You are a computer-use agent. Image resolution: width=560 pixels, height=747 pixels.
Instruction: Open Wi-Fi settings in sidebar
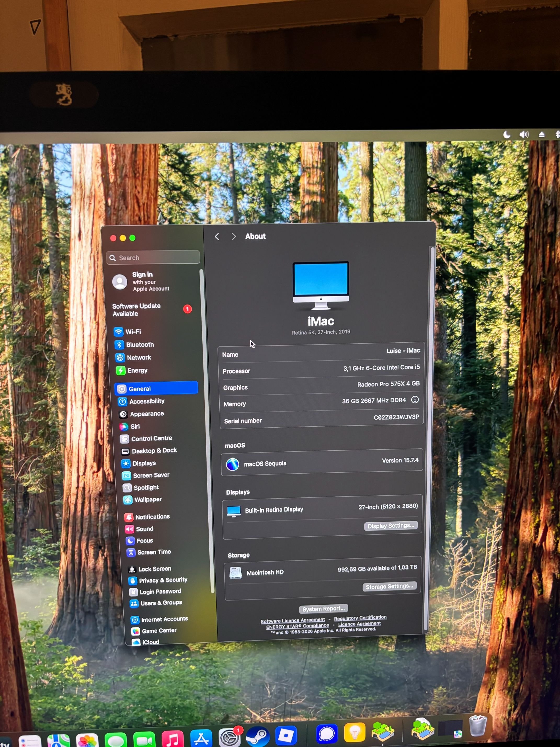(133, 332)
